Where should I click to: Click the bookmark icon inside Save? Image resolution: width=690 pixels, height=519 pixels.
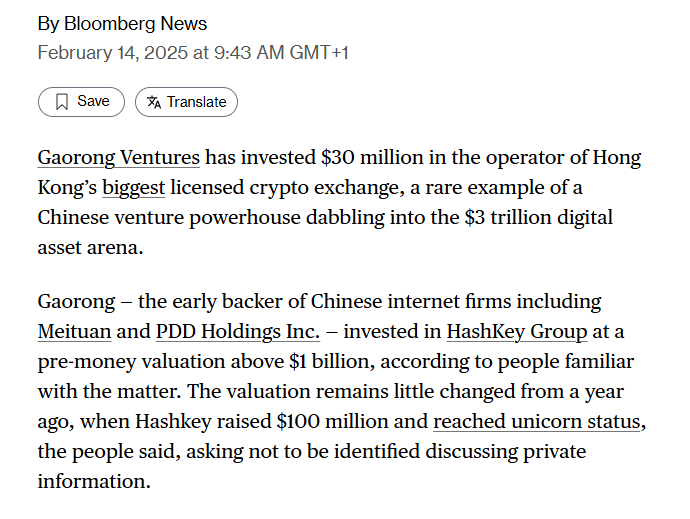(62, 102)
